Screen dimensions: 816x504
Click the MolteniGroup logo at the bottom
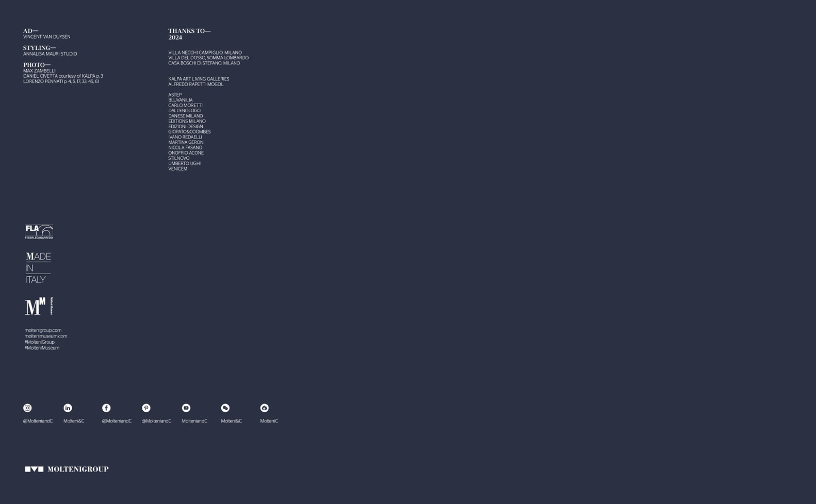67,469
